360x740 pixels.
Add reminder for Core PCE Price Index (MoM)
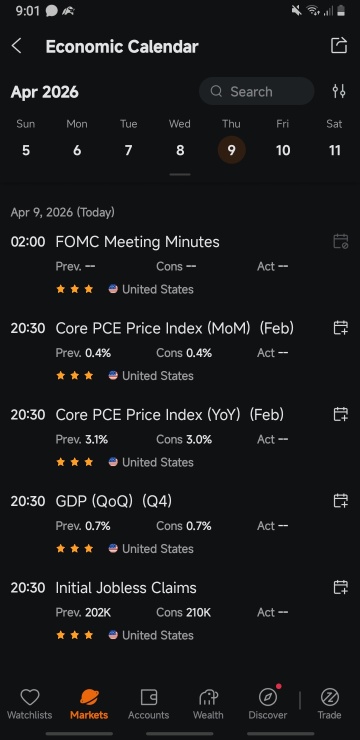pyautogui.click(x=340, y=328)
